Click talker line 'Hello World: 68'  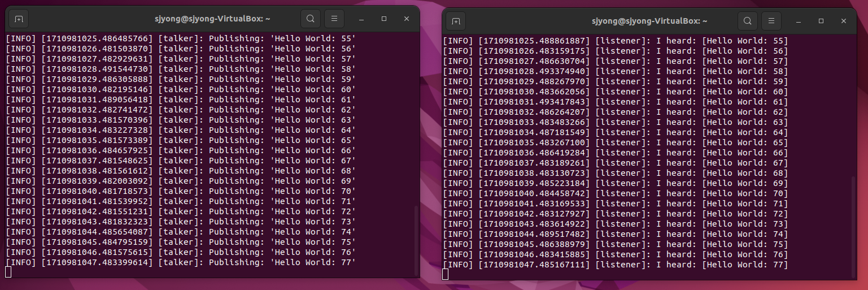[180, 171]
